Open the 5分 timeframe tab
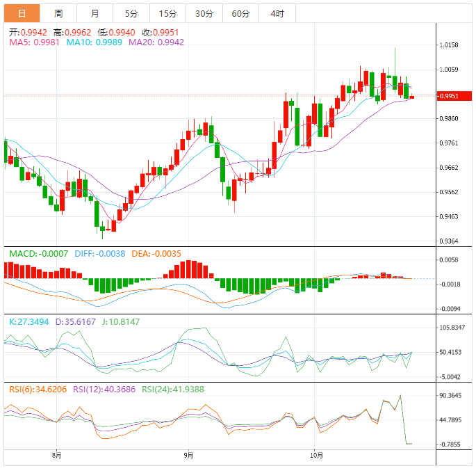Image resolution: width=476 pixels, height=473 pixels. (x=131, y=13)
